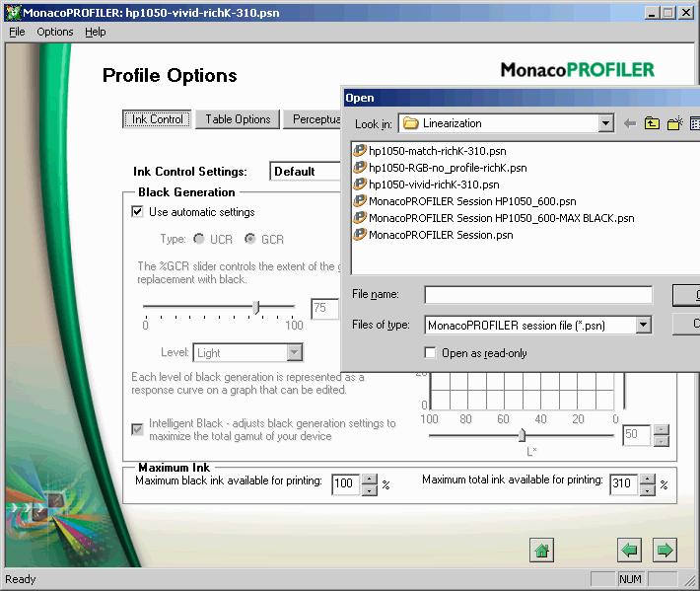Click icon of hp1050-vivid-richK-310.psn file

tap(360, 185)
